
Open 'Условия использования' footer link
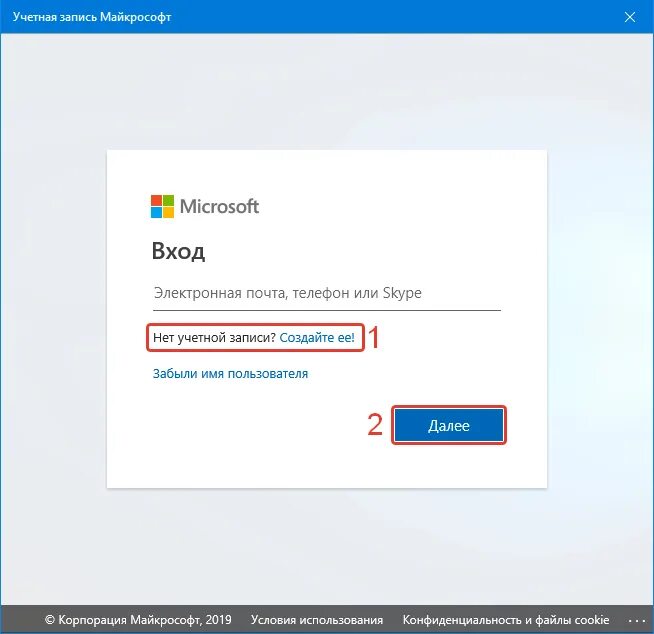(x=317, y=620)
